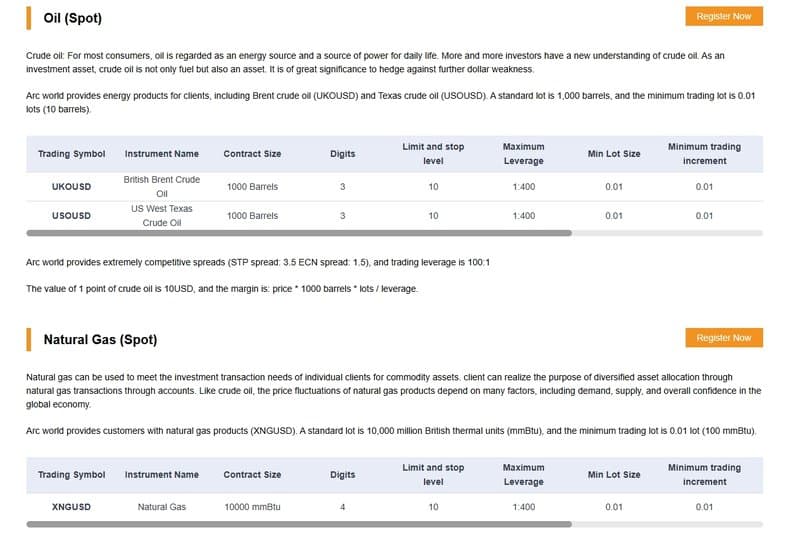Screen dimensions: 800x543
Task: Click US West Texas Crude Oil instrument name
Action: pyautogui.click(x=162, y=216)
